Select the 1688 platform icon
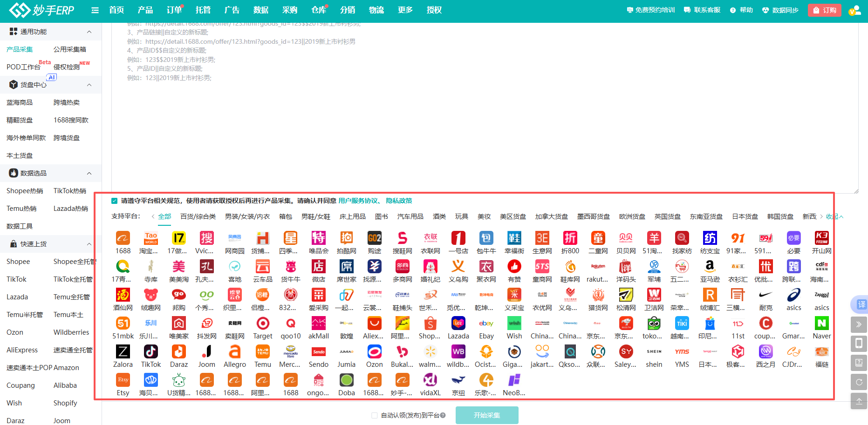Image resolution: width=868 pixels, height=425 pixels. pyautogui.click(x=123, y=238)
